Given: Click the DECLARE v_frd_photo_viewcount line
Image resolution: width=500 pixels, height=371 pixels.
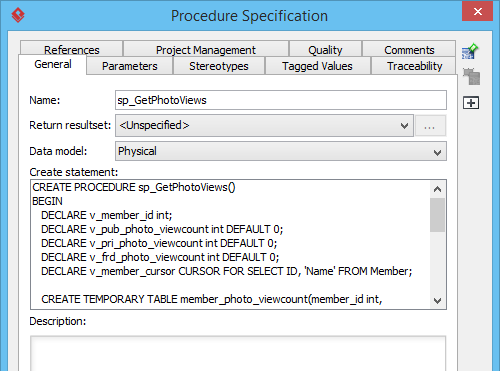Looking at the screenshot, I should 160,257.
